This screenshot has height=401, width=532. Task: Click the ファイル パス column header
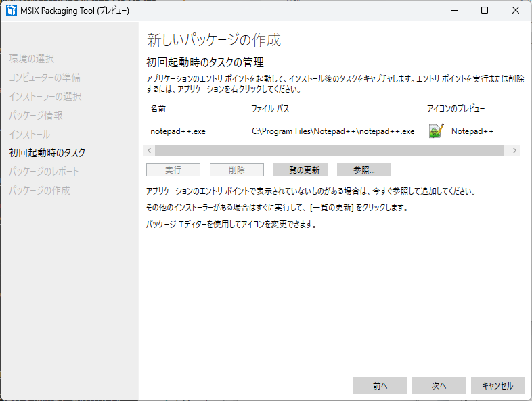pyautogui.click(x=270, y=108)
